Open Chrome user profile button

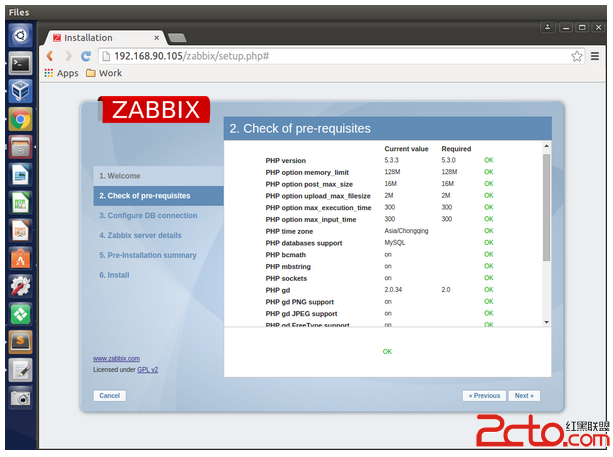(547, 27)
